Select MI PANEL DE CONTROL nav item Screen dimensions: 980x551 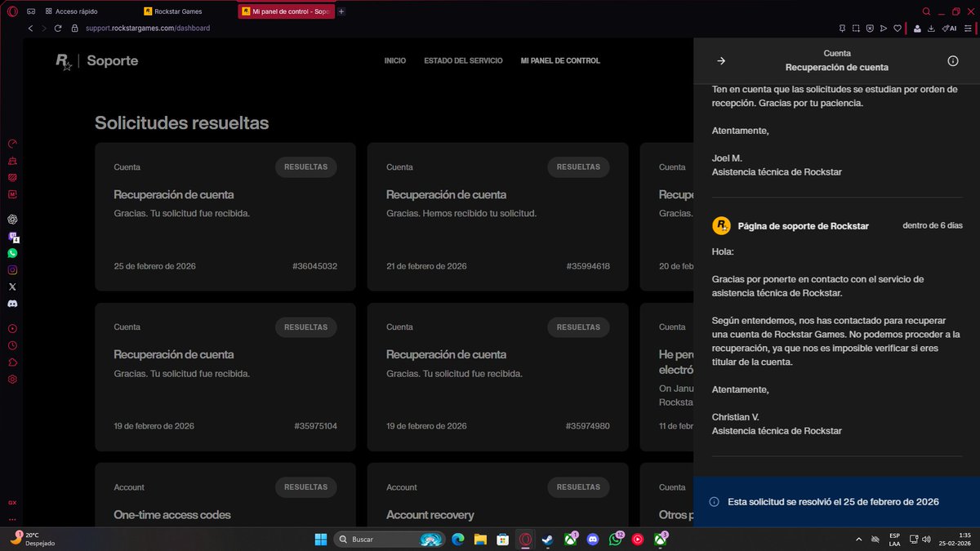[560, 60]
